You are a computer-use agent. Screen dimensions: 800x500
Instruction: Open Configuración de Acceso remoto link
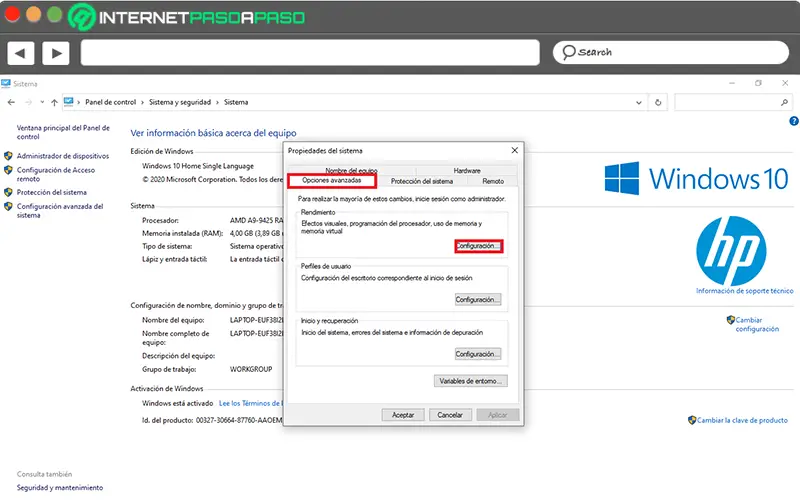tap(56, 174)
